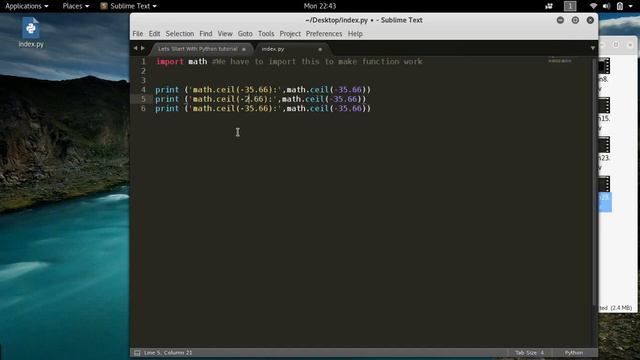Screen dimensions: 640x360
Task: Click the battery status icon
Action: point(620,6)
